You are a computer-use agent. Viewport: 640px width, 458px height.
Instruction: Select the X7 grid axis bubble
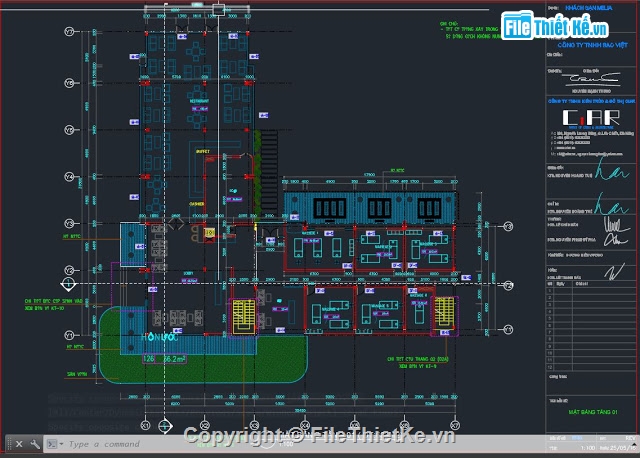454,425
